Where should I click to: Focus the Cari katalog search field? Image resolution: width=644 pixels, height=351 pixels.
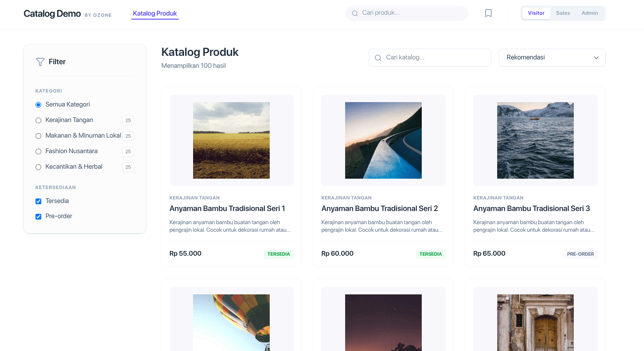pos(430,57)
